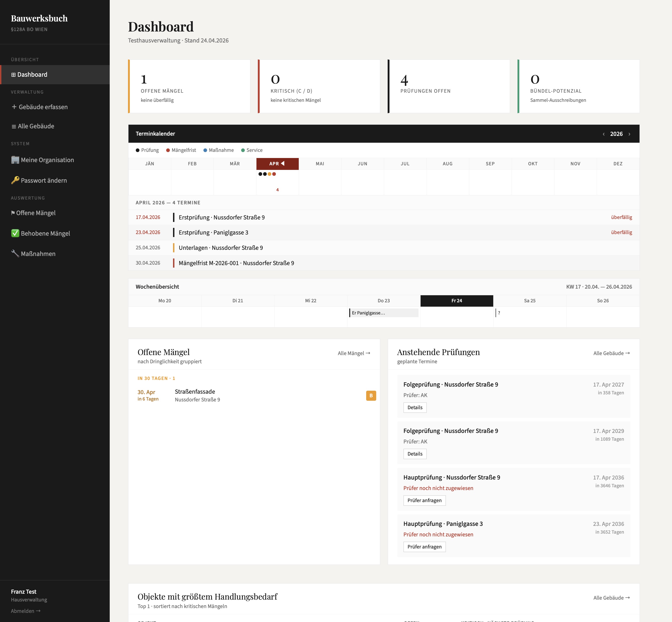672x622 pixels.
Task: Click the orange event dot under APR
Action: (x=269, y=174)
